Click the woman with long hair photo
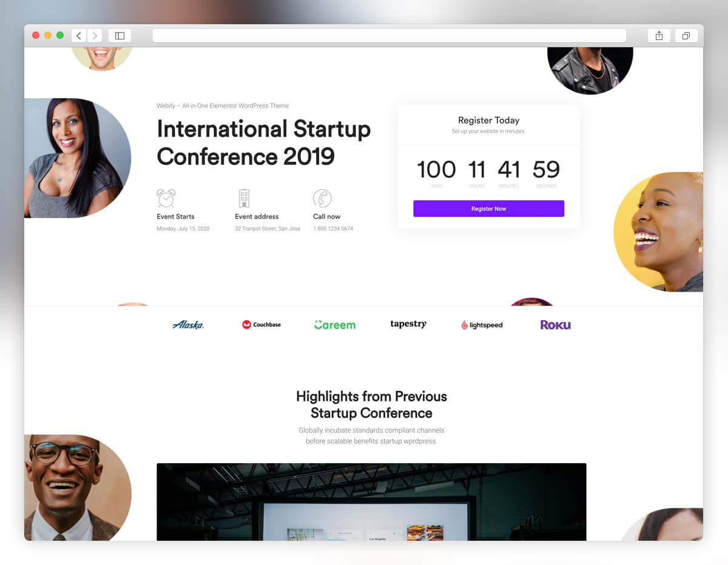 [x=78, y=158]
